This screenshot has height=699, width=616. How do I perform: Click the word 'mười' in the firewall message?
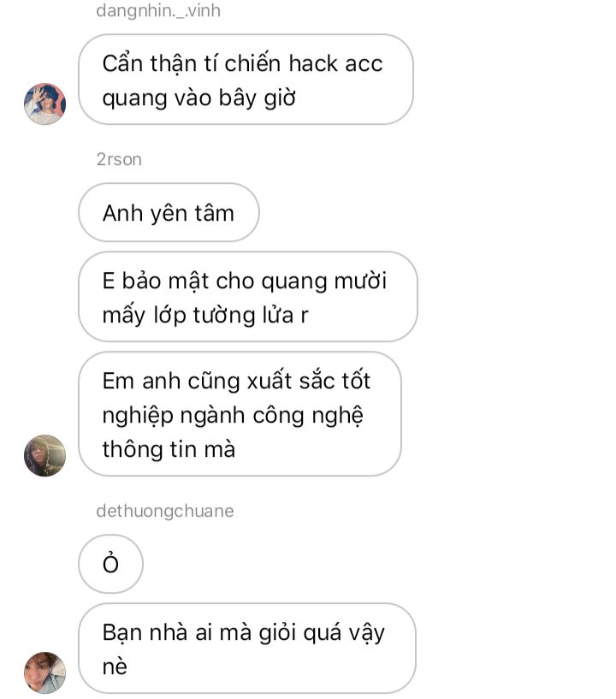tap(360, 281)
